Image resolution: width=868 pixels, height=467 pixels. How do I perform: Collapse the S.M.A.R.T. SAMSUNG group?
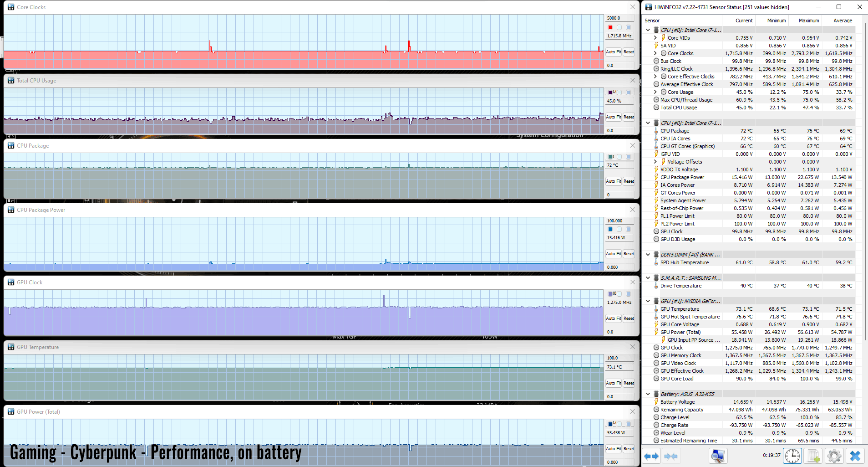pyautogui.click(x=648, y=278)
